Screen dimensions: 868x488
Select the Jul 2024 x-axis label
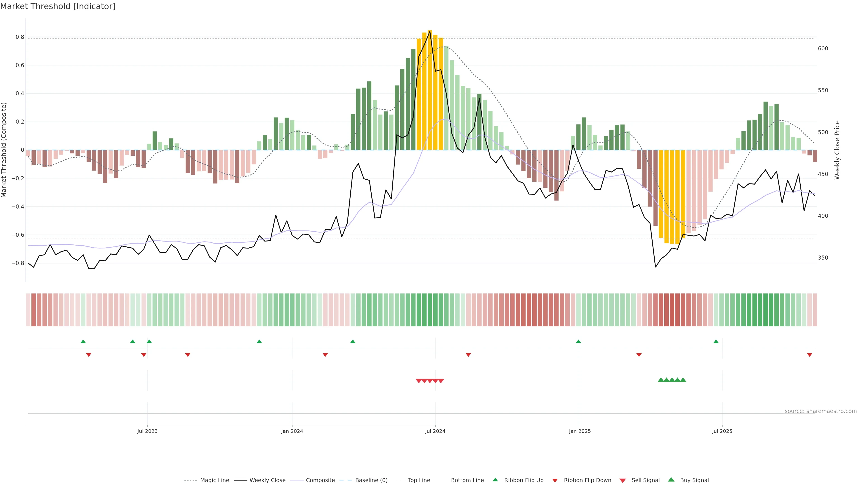tap(435, 431)
